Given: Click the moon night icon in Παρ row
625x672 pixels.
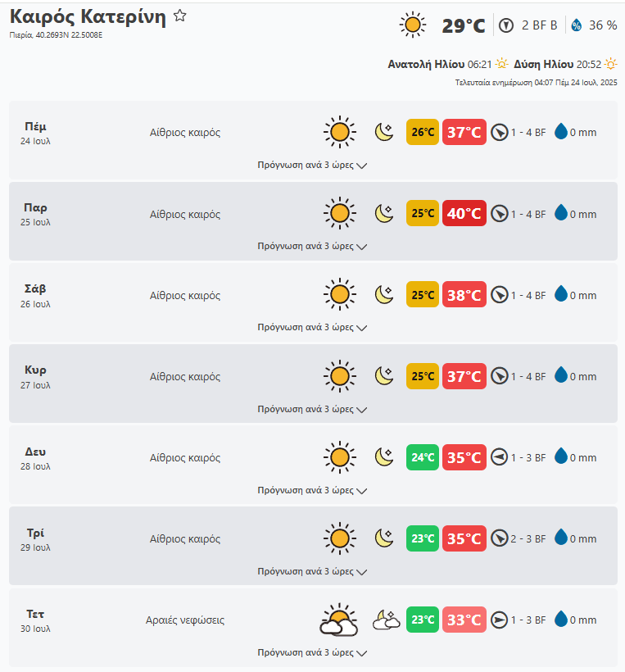Looking at the screenshot, I should click(x=384, y=214).
